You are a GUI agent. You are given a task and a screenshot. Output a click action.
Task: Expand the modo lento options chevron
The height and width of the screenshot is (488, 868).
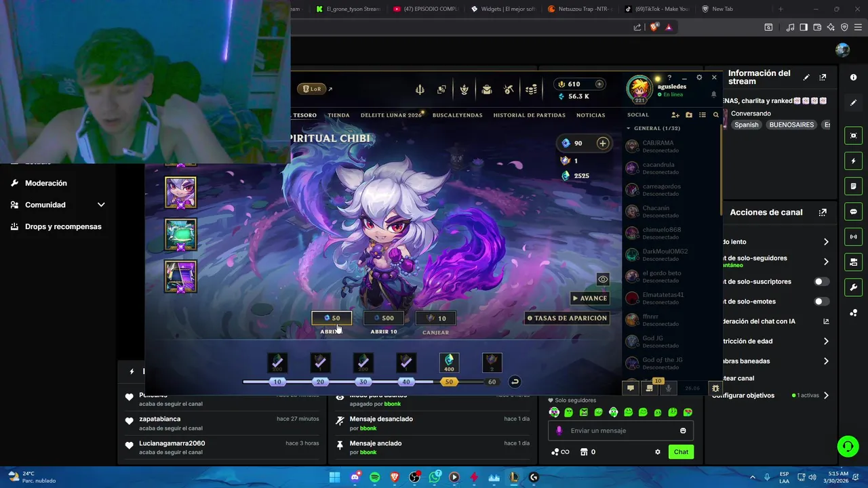[x=826, y=242]
